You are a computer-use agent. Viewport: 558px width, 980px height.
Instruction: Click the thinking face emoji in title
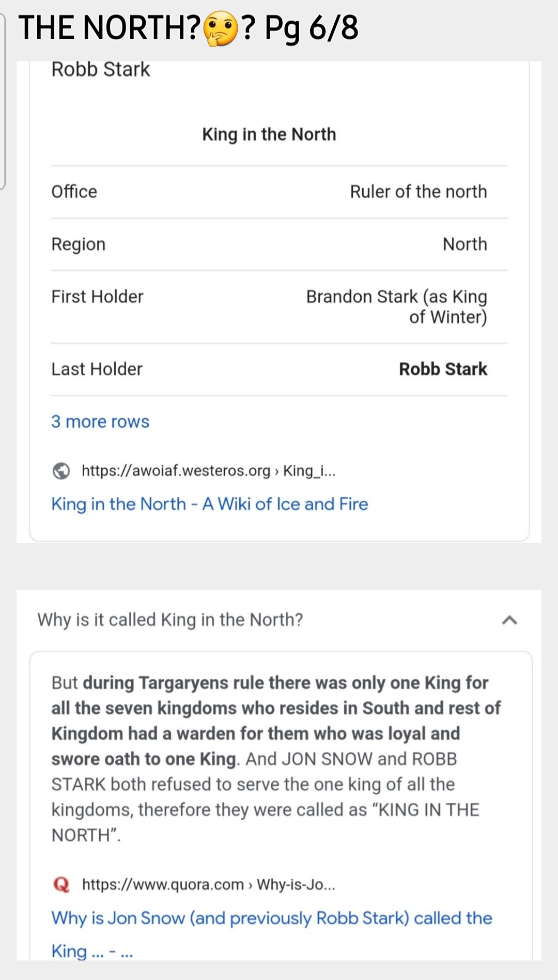click(x=221, y=29)
